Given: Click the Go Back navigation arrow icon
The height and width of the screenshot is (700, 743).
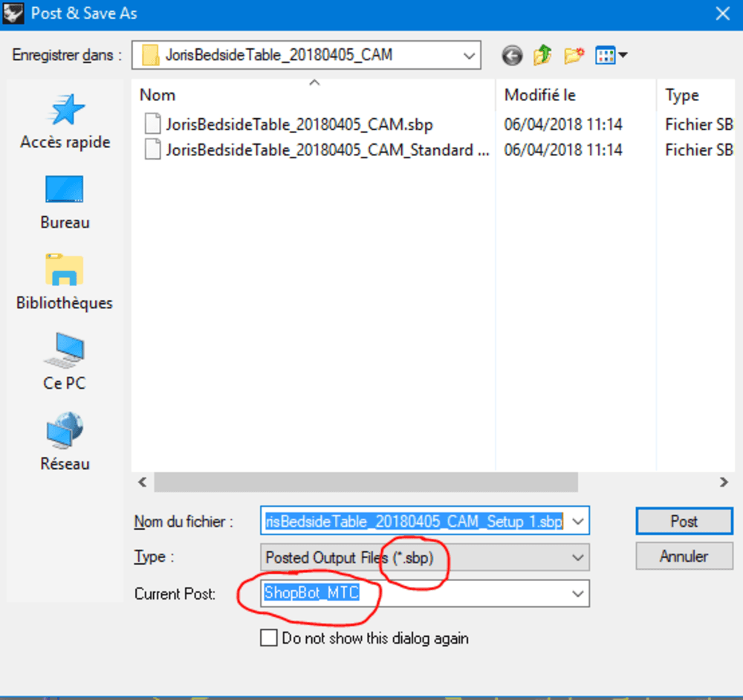Looking at the screenshot, I should click(512, 55).
